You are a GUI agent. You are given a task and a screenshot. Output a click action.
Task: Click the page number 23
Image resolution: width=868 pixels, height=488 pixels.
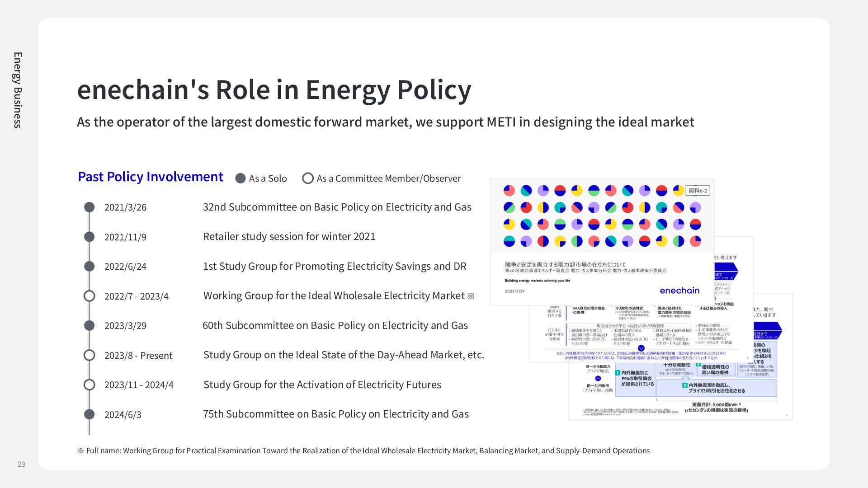(21, 464)
